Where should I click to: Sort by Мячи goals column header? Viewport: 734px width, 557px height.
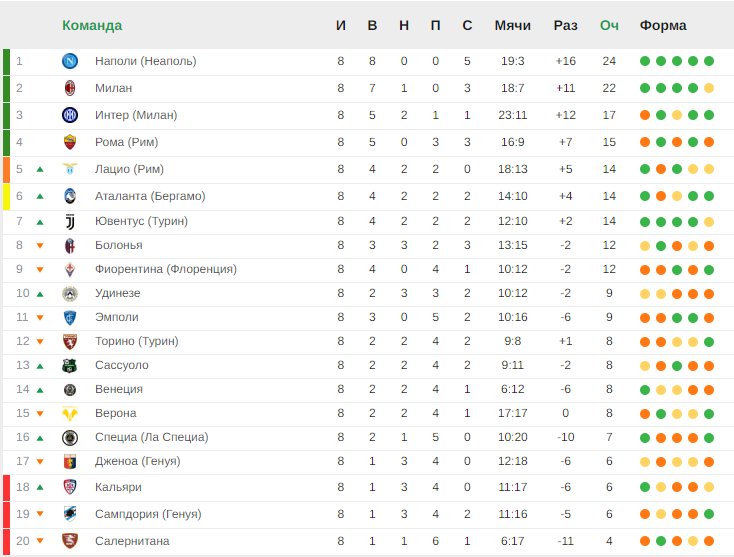click(513, 25)
